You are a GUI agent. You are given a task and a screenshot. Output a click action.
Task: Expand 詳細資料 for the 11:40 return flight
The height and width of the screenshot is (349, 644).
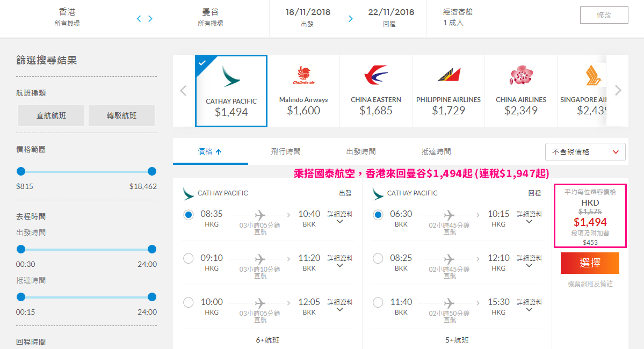[x=529, y=305]
